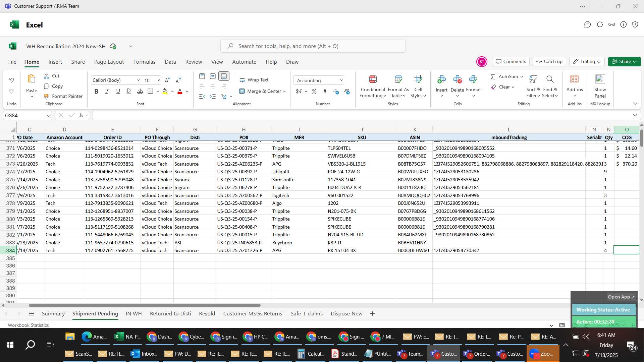The image size is (644, 362).
Task: Open the Data ribbon tab
Action: [x=170, y=62]
